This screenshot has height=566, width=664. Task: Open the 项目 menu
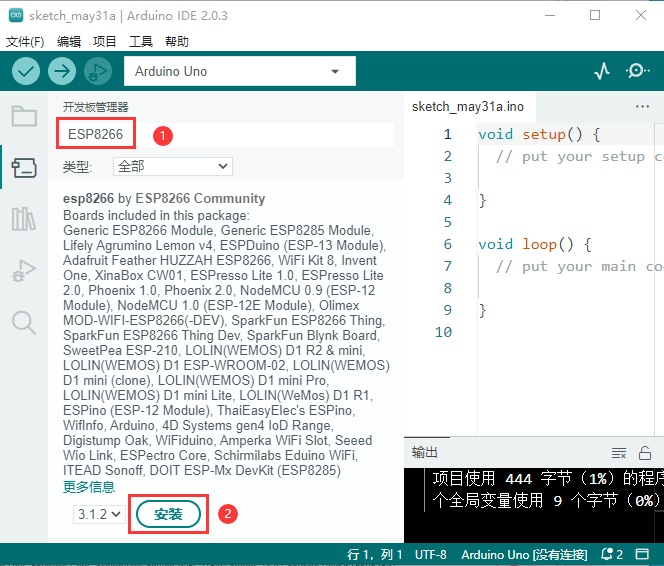click(105, 41)
